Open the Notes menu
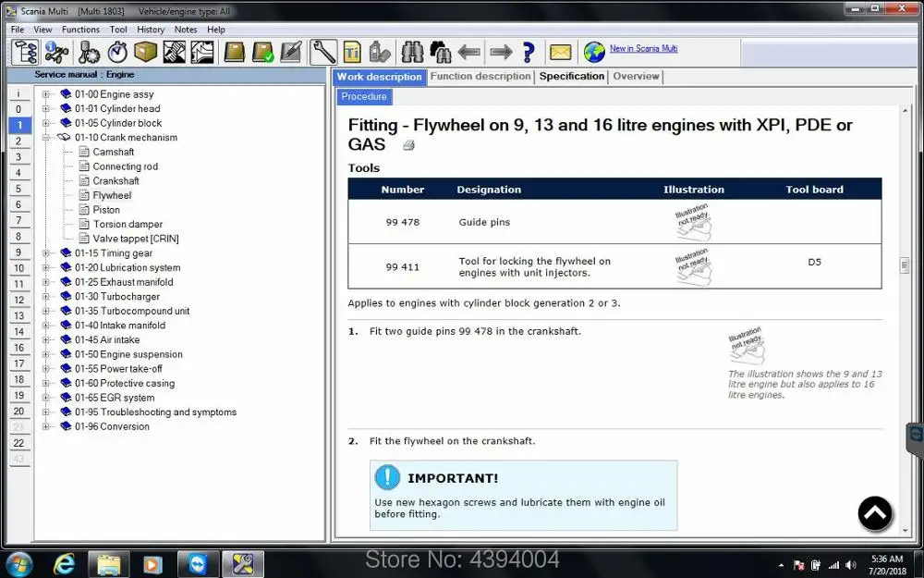The height and width of the screenshot is (578, 924). click(x=186, y=30)
